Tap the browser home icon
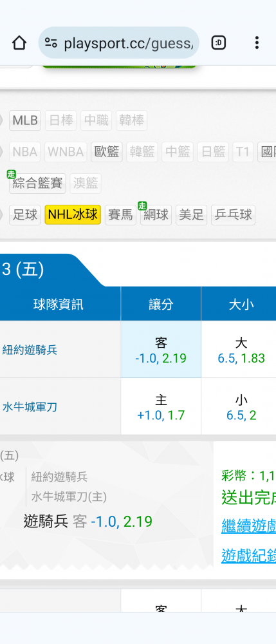The image size is (276, 644). tap(19, 43)
